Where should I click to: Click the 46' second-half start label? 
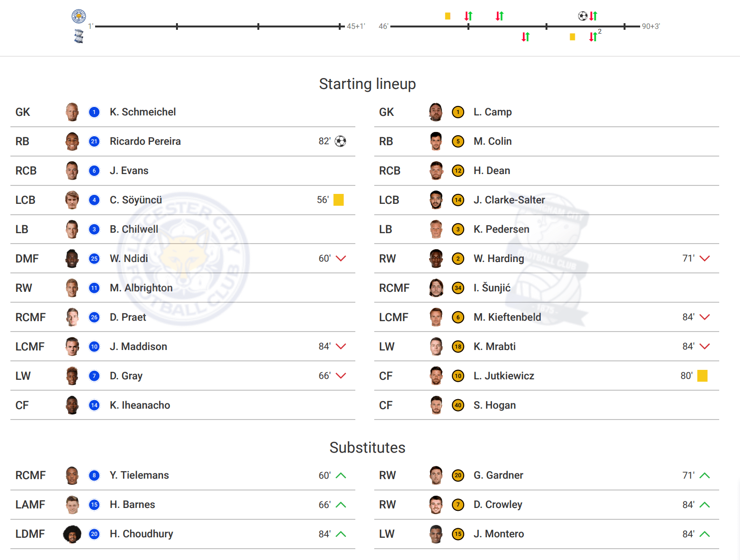coord(383,26)
